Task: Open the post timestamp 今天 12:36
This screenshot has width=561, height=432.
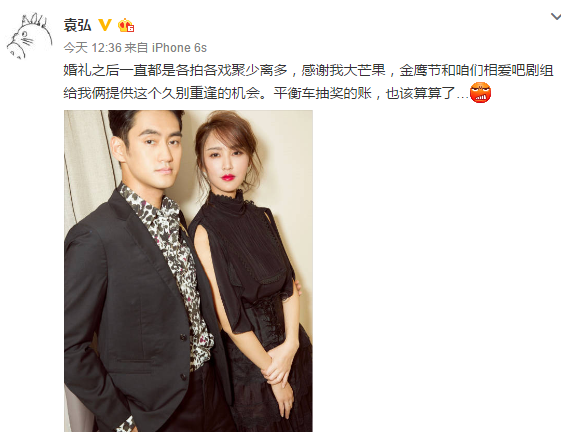Action: pos(92,48)
